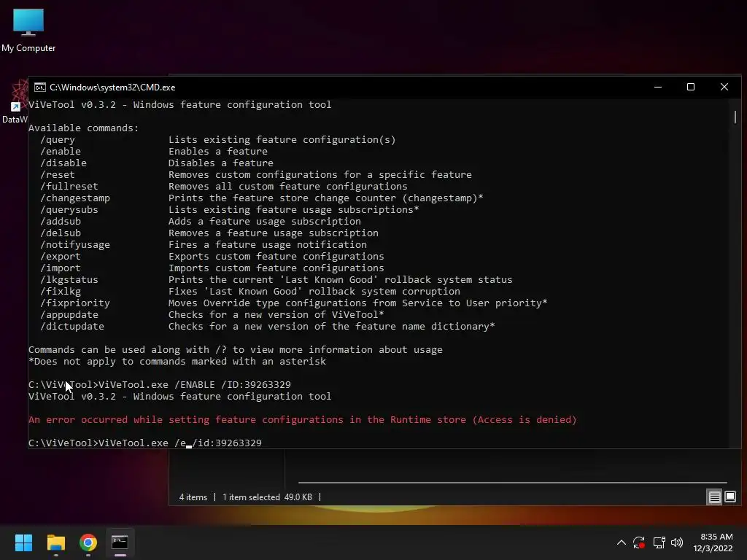Click the /changestamp command text
747x560 pixels.
75,198
